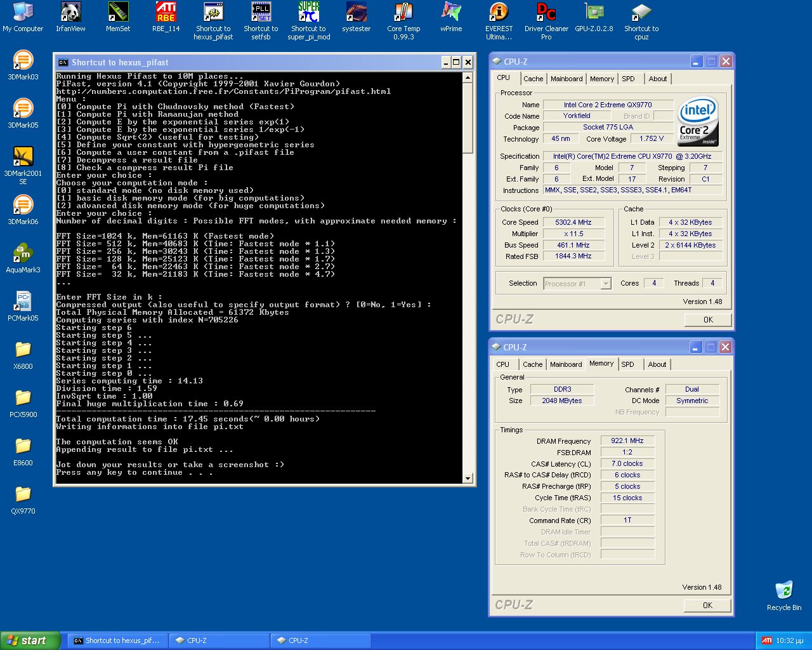Open the 3DMark06 desktop icon
This screenshot has width=812, height=650.
coord(23,210)
